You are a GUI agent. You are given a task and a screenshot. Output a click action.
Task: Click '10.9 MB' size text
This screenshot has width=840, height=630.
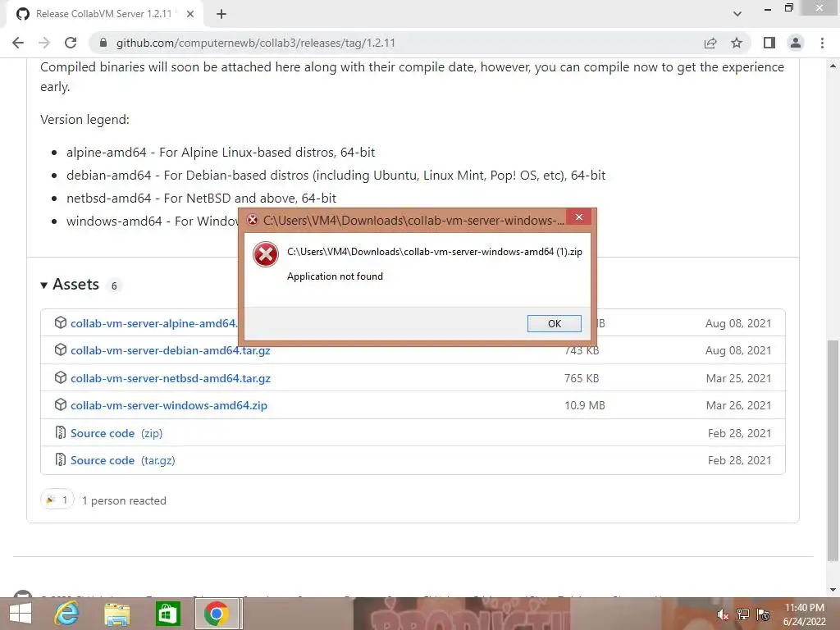(584, 405)
